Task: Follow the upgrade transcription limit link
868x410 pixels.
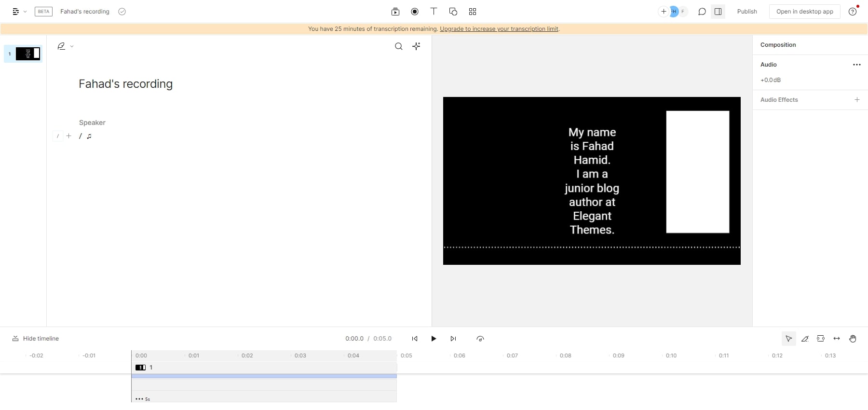Action: pos(499,29)
